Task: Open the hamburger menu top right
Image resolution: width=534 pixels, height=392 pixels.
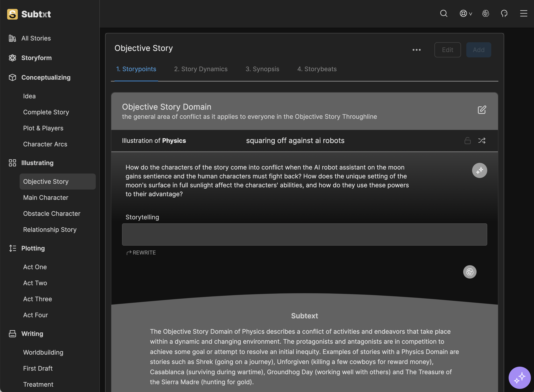Action: click(523, 14)
